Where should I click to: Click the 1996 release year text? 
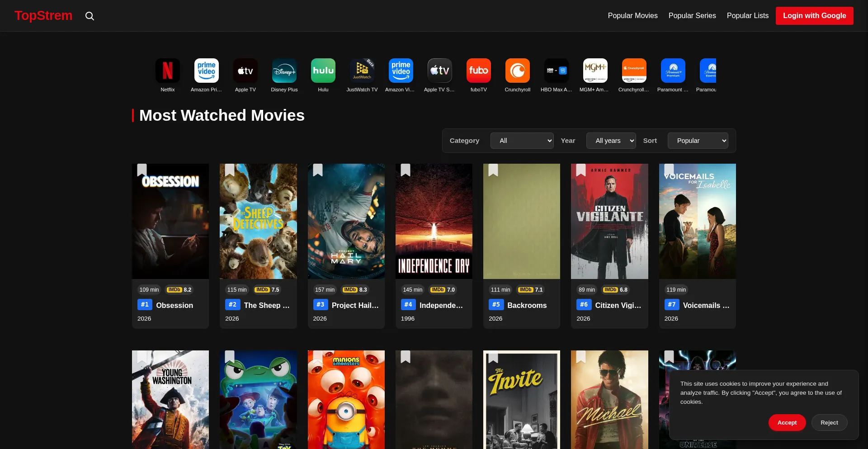click(x=408, y=319)
